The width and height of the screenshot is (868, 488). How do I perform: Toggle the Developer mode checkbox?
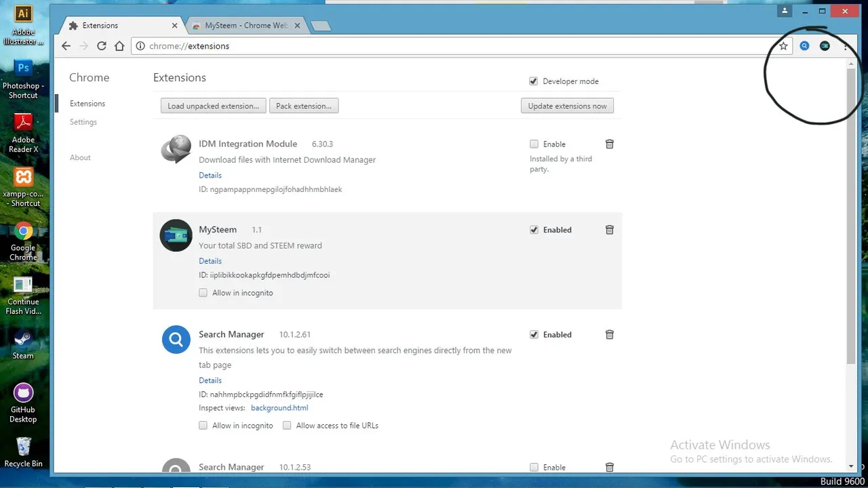534,81
